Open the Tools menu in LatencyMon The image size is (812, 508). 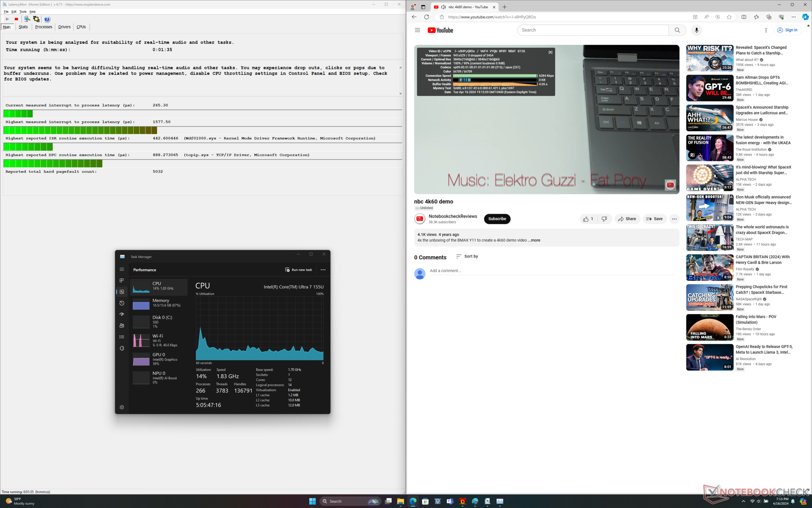pos(23,12)
